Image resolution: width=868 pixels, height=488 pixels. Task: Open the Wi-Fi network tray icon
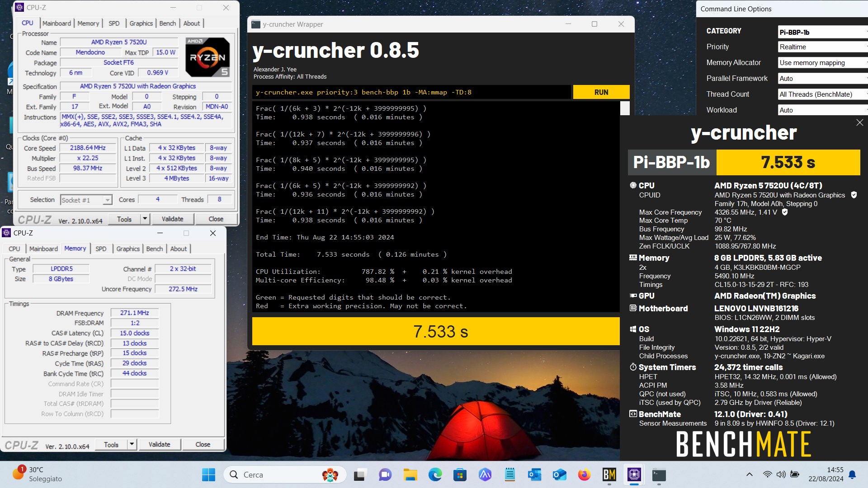pos(767,474)
